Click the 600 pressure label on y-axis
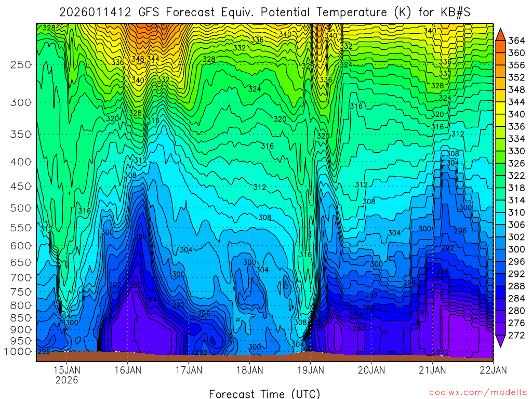The image size is (532, 399). [21, 246]
